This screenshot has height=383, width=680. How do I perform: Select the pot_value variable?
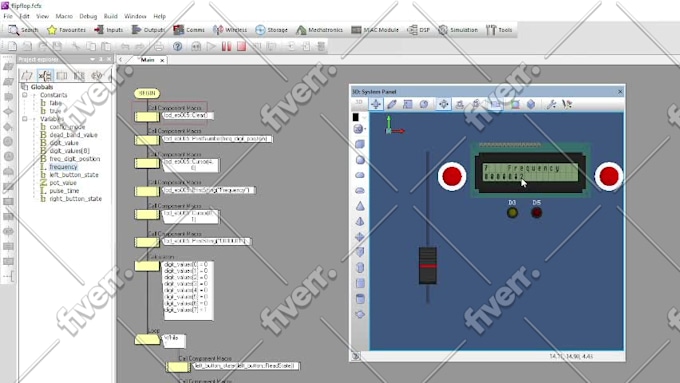(63, 183)
